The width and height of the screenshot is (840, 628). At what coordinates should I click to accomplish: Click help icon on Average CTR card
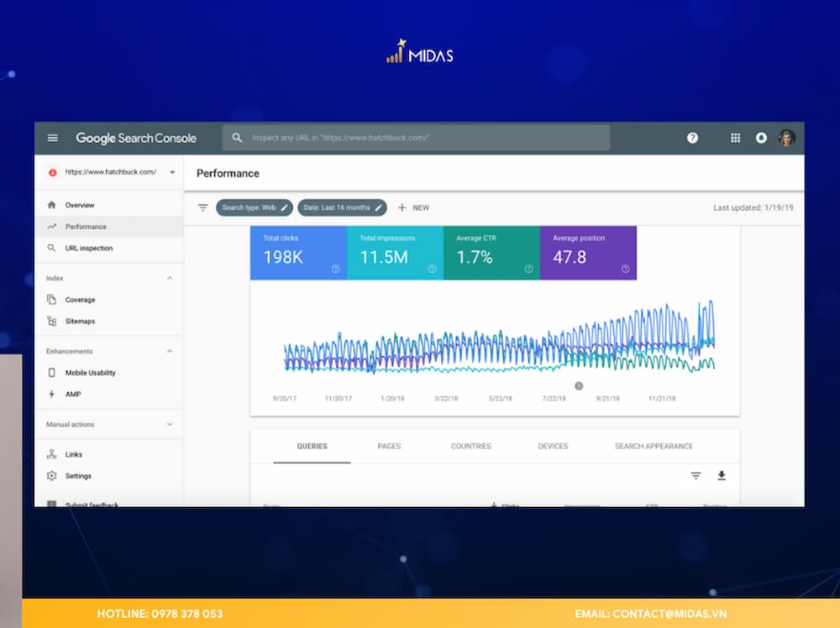tap(528, 269)
